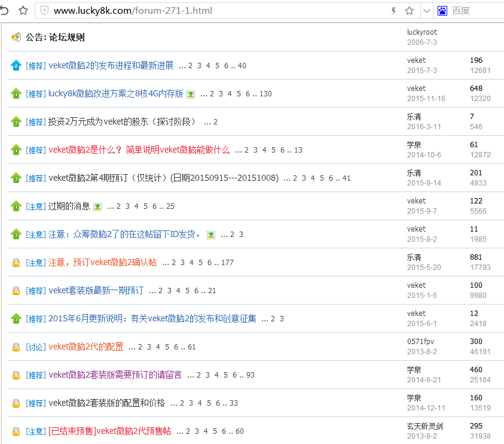Go to page 40 of veket微脑2的发布进程 thread
This screenshot has width=504, height=444.
click(242, 66)
